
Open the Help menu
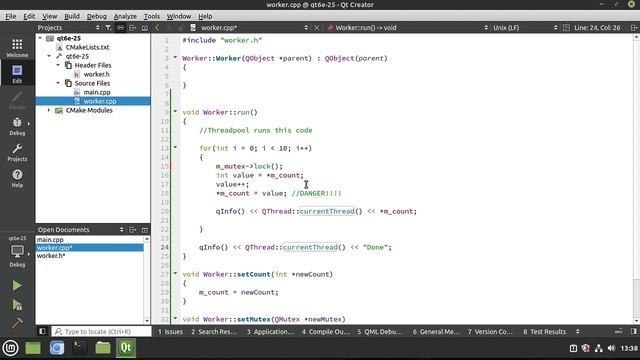click(205, 16)
